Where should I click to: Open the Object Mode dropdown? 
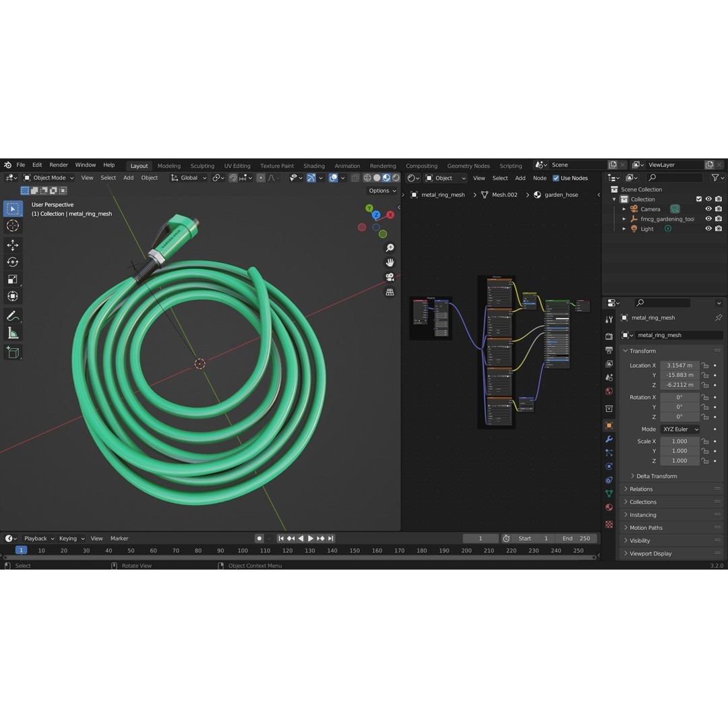point(49,178)
